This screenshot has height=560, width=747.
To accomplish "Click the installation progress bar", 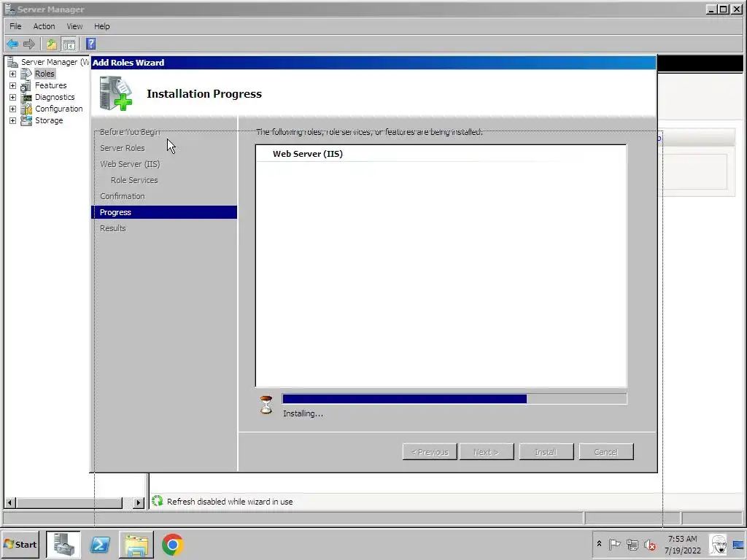I will tap(454, 399).
